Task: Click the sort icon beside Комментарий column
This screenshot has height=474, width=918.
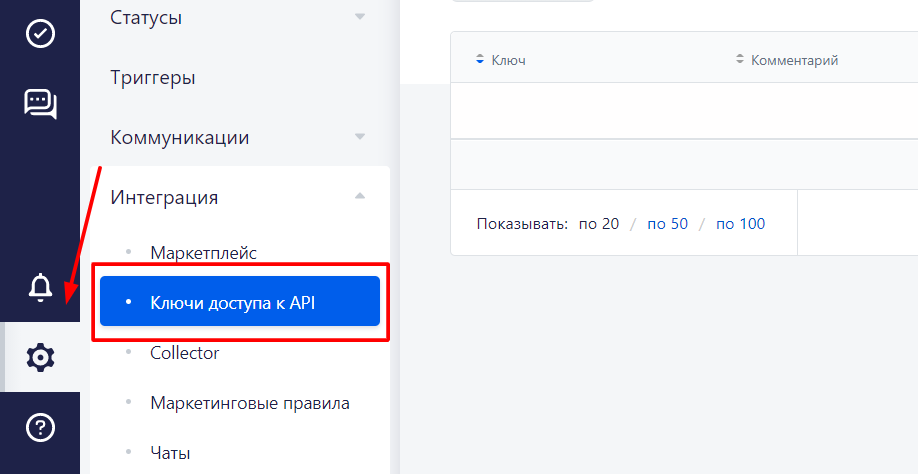Action: click(x=740, y=60)
